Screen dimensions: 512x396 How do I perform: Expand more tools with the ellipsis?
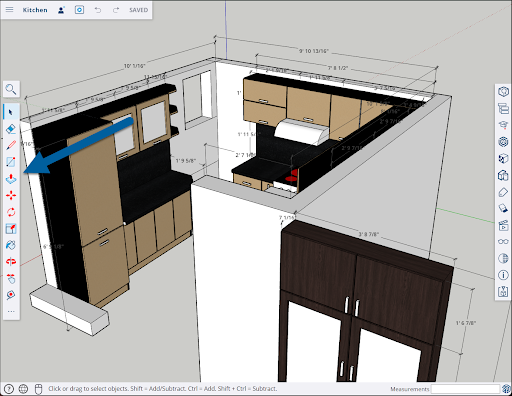coord(11,311)
